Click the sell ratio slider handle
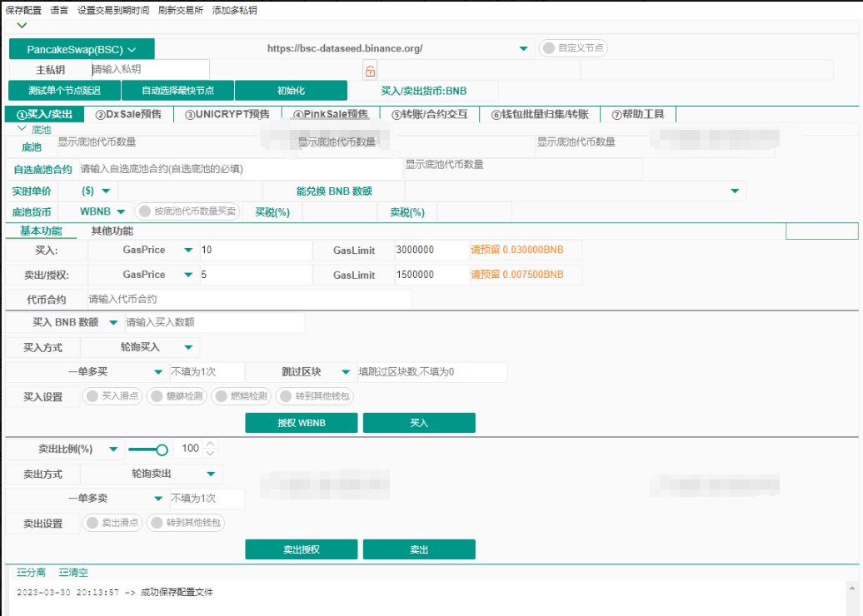The image size is (863, 616). (x=162, y=450)
